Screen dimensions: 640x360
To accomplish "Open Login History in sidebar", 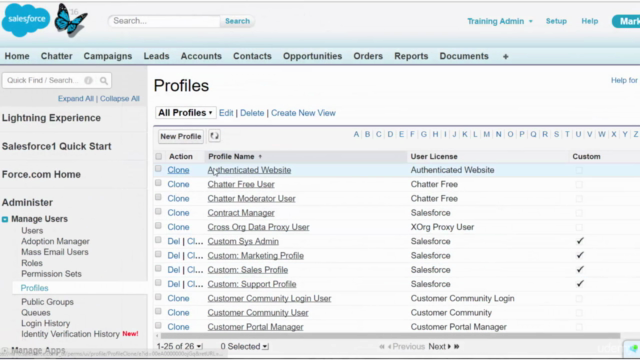I will (46, 323).
